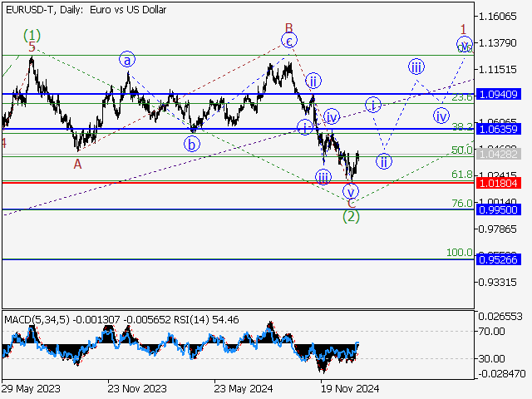Click the red letter A wave label
The image size is (532, 399).
[x=78, y=164]
